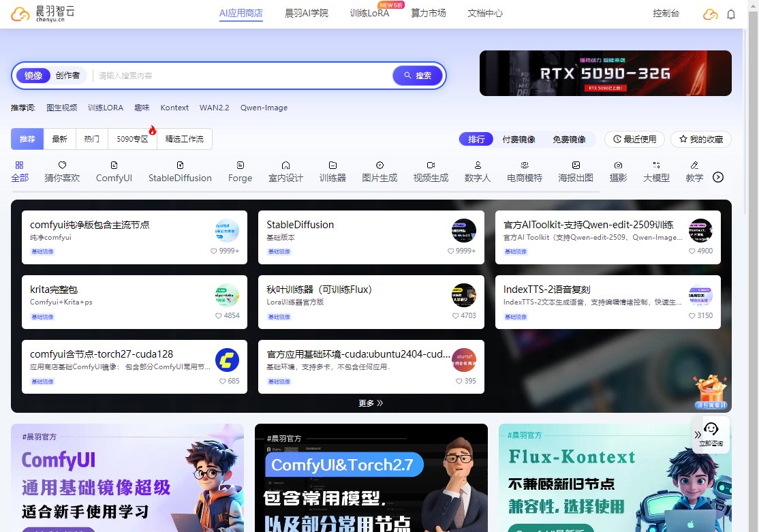The image size is (759, 532).
Task: Select the 猜你喜欢 heart category
Action: point(62,165)
